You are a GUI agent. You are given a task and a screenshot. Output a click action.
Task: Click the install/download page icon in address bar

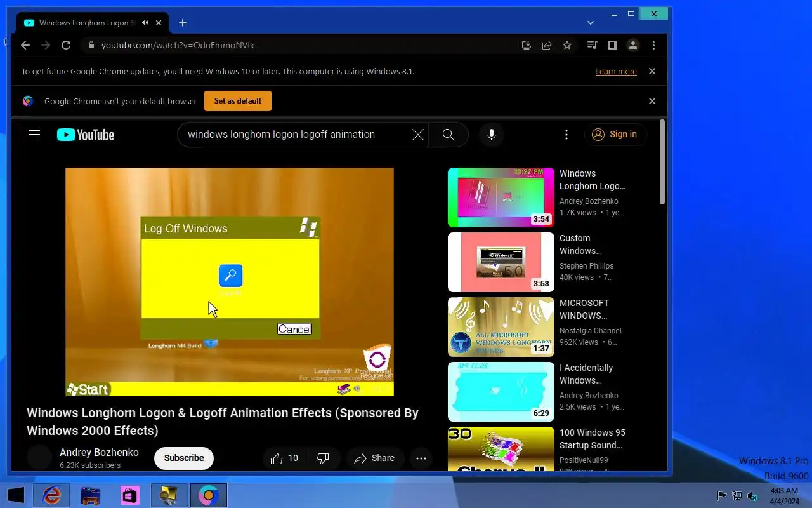pyautogui.click(x=526, y=45)
